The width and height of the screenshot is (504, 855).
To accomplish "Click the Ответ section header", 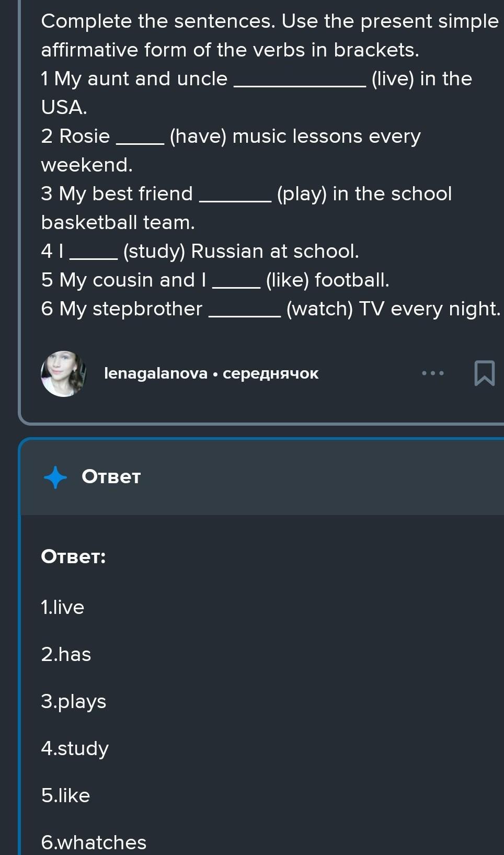I will pos(111,477).
